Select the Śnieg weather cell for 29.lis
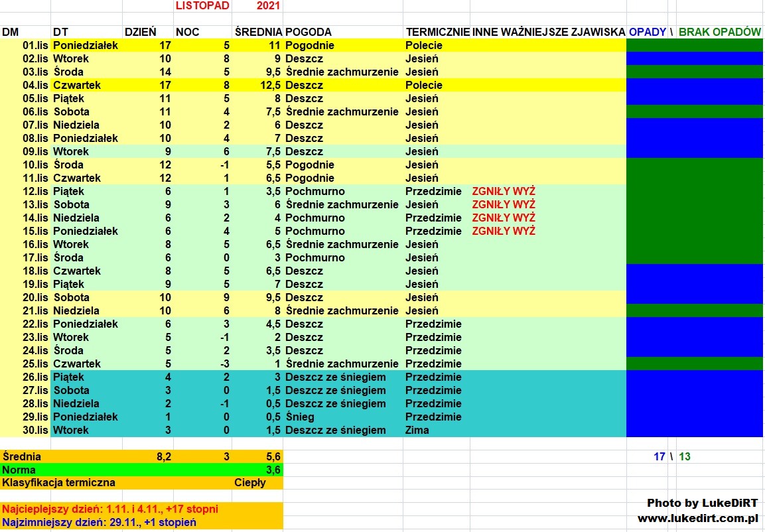The width and height of the screenshot is (765, 532). click(299, 417)
